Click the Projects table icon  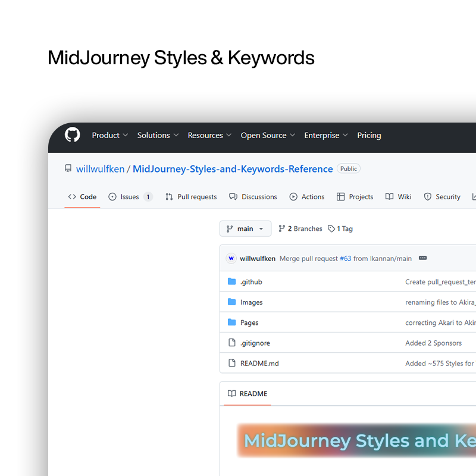coord(340,197)
